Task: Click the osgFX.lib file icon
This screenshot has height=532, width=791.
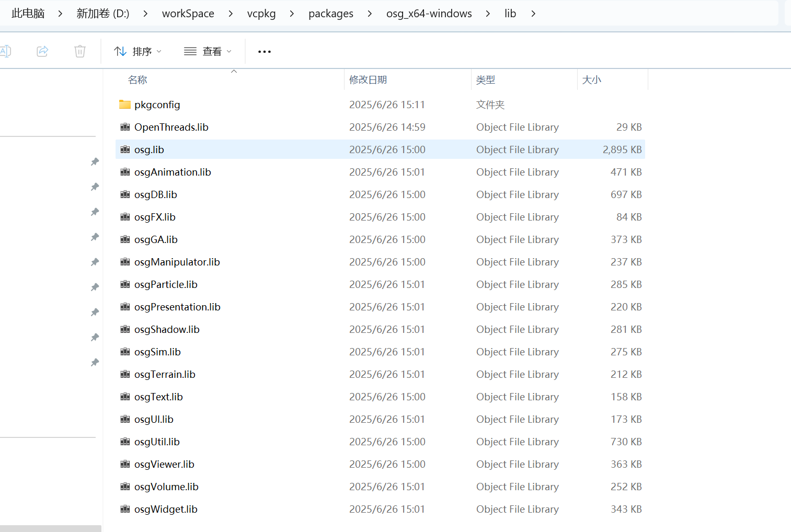Action: click(125, 217)
